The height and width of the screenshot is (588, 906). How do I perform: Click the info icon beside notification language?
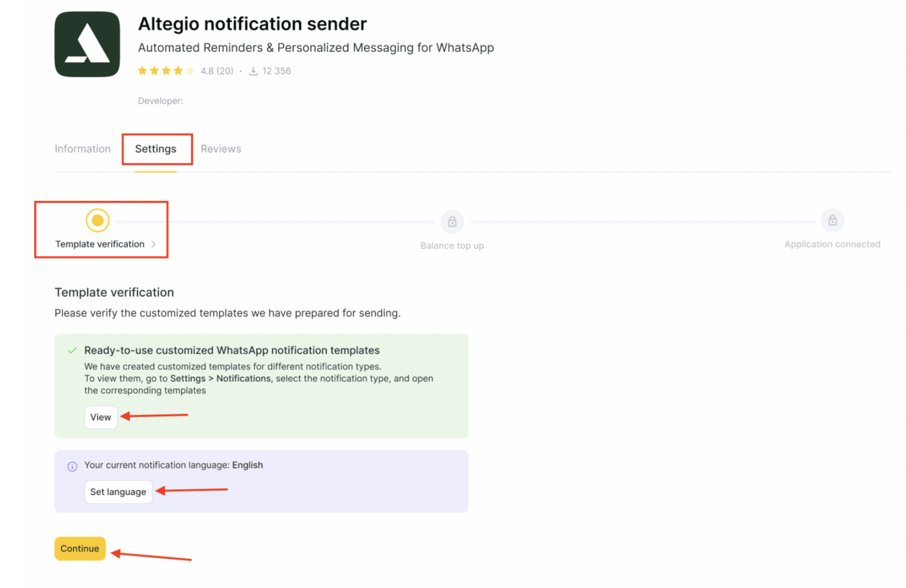[x=72, y=466]
